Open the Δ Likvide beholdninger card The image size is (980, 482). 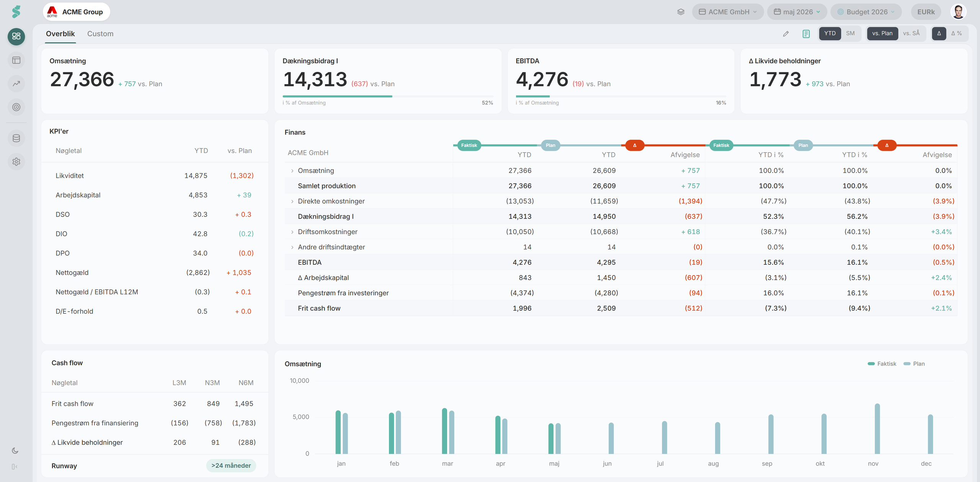854,81
